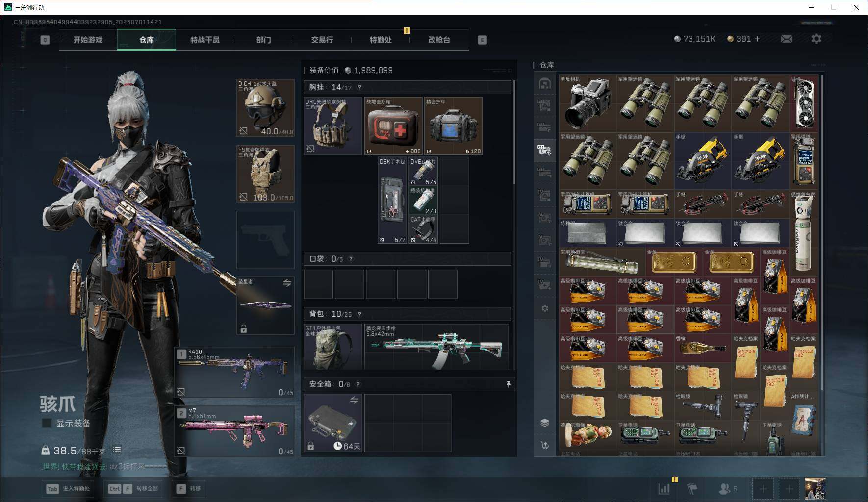The height and width of the screenshot is (502, 868).
Task: Switch to the 改枪台 tab
Action: (439, 40)
